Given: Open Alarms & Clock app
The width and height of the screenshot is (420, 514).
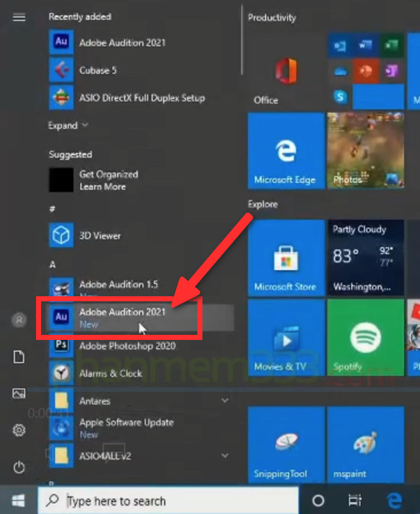Looking at the screenshot, I should coord(110,373).
